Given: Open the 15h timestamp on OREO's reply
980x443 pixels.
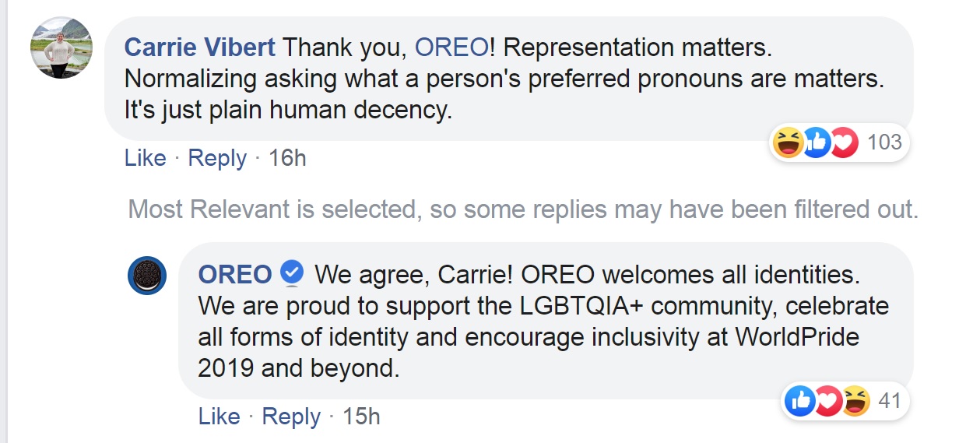Looking at the screenshot, I should 361,417.
